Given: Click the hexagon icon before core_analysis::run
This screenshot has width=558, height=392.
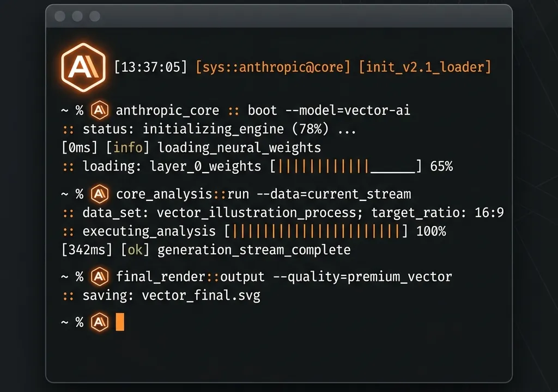Looking at the screenshot, I should tap(100, 194).
